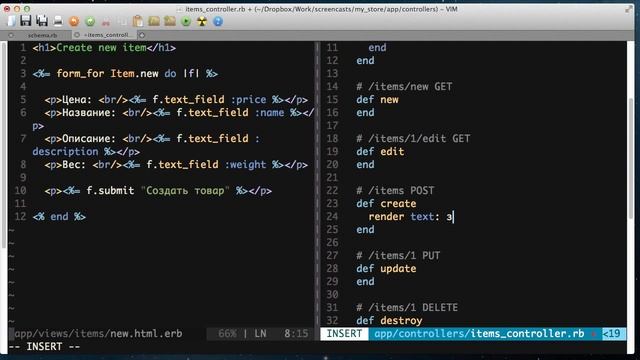Close the schema.rb tab with its circle button
Viewport: 640px width, 360px height.
[x=11, y=35]
